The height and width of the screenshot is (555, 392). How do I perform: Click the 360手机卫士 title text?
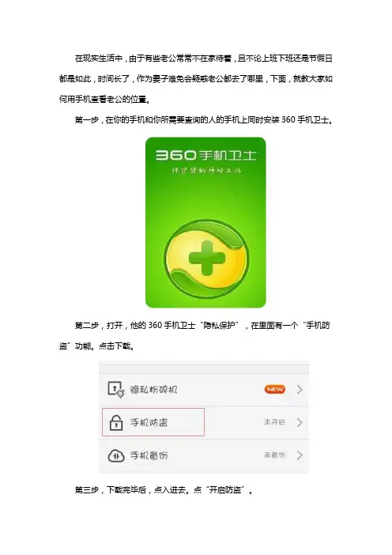pyautogui.click(x=206, y=155)
